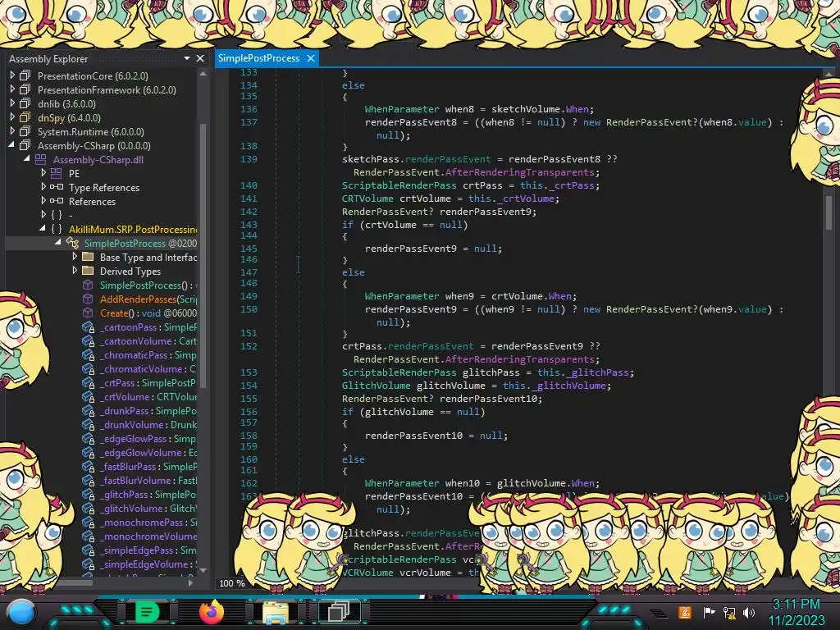Click the dnSpy window taskbar button

(339, 612)
